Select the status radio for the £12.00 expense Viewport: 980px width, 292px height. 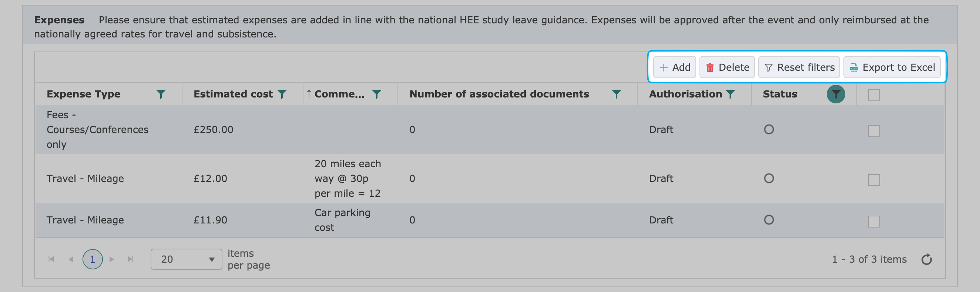tap(769, 178)
